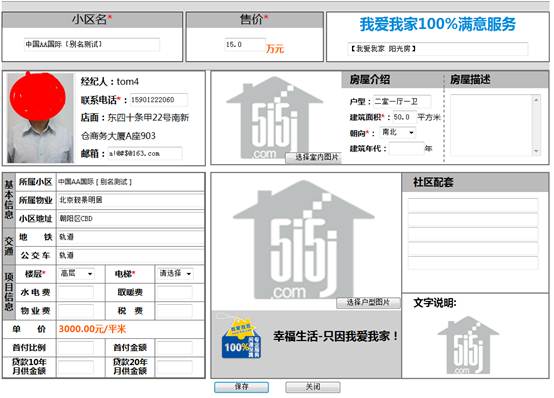554x398 pixels.
Task: Click the 关闭 close button
Action: [x=313, y=387]
